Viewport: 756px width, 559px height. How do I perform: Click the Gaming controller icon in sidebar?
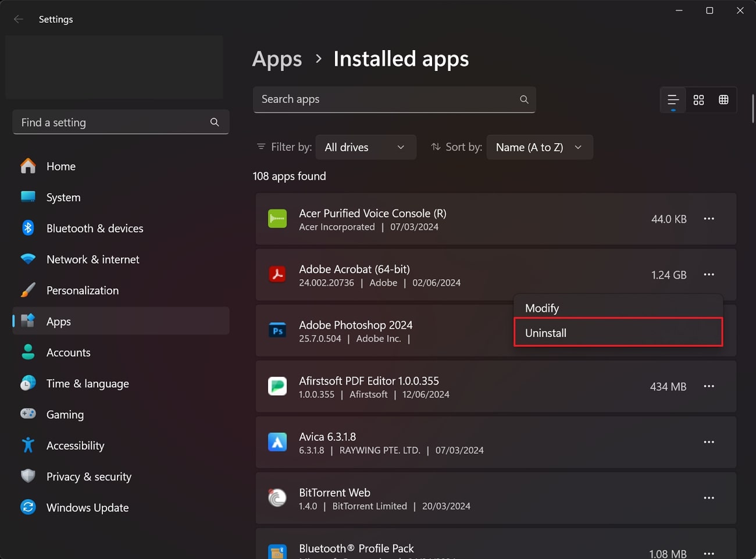[x=28, y=414]
